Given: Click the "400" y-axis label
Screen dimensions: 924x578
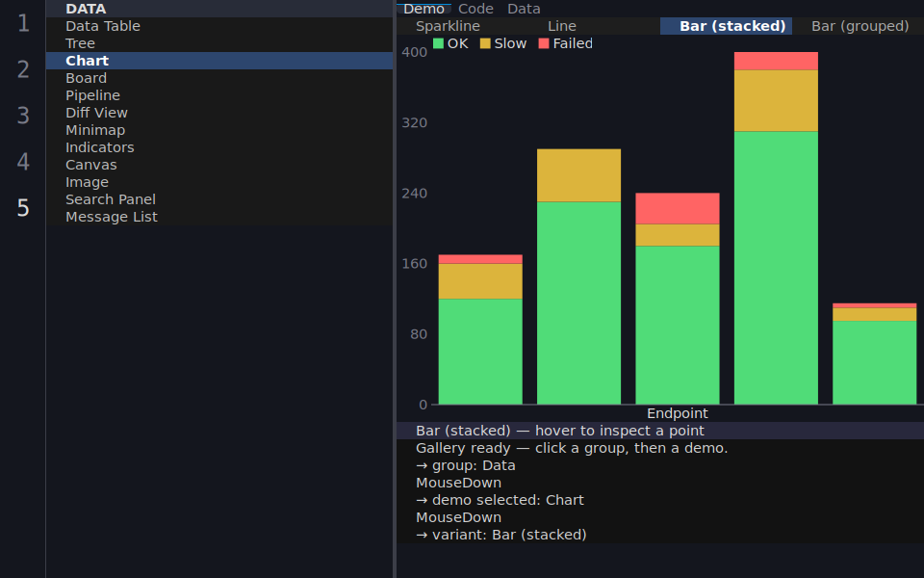Looking at the screenshot, I should pyautogui.click(x=414, y=52).
